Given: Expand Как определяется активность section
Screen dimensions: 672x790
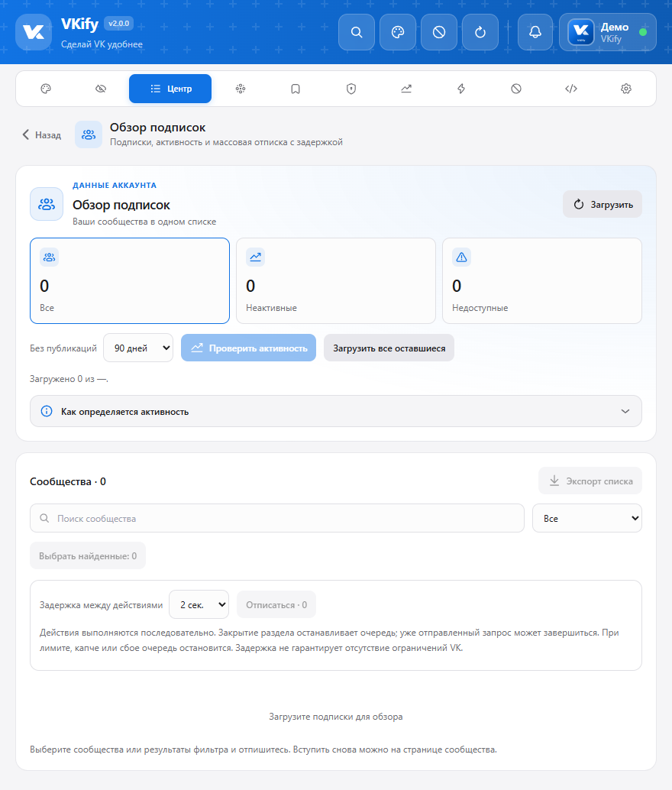Looking at the screenshot, I should click(336, 411).
